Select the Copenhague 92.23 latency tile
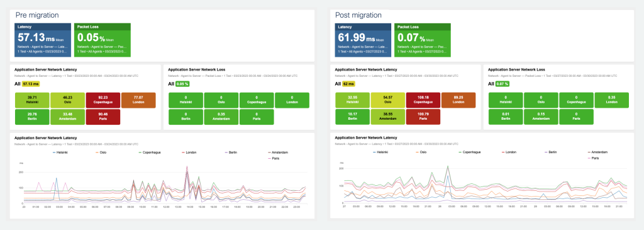 pyautogui.click(x=103, y=100)
